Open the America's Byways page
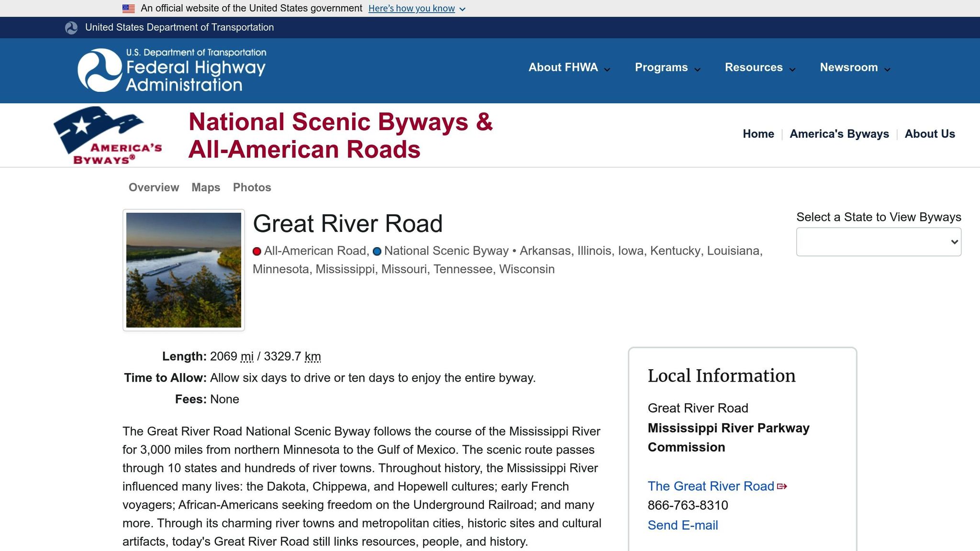This screenshot has height=551, width=980. (x=839, y=134)
